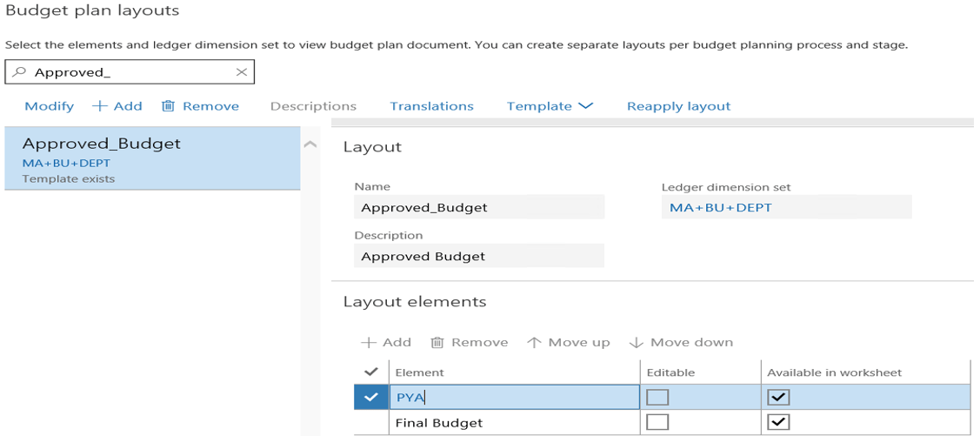Enable Editable checkbox for Final Budget
The height and width of the screenshot is (436, 980).
pyautogui.click(x=657, y=422)
